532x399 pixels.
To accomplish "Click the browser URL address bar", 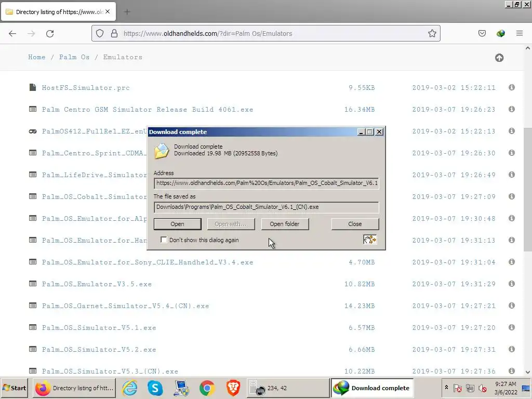I will (266, 33).
